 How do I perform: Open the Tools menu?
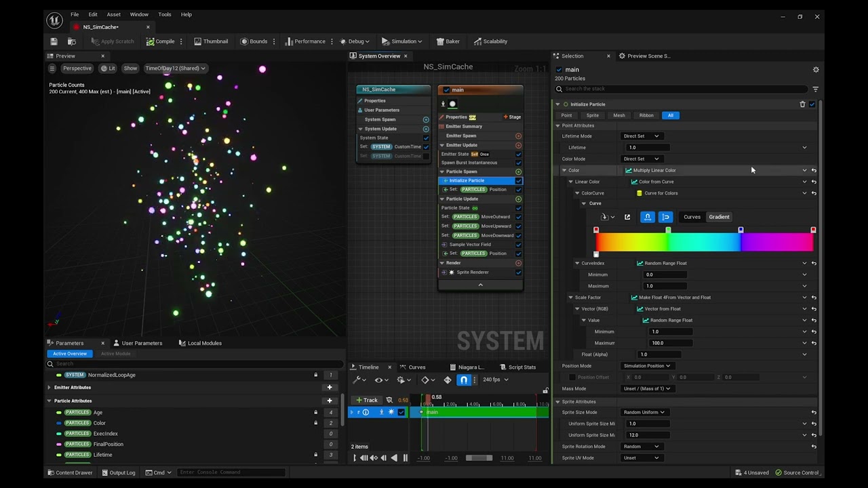pos(165,14)
